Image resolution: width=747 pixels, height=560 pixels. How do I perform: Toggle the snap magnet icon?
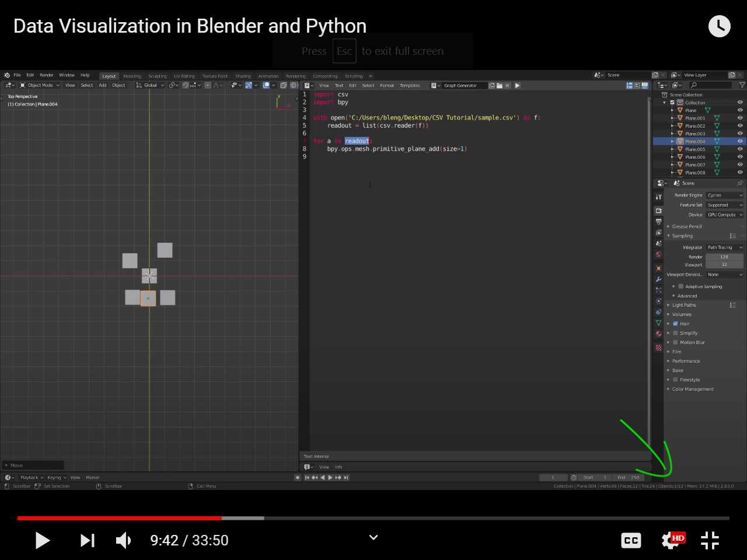pos(185,85)
